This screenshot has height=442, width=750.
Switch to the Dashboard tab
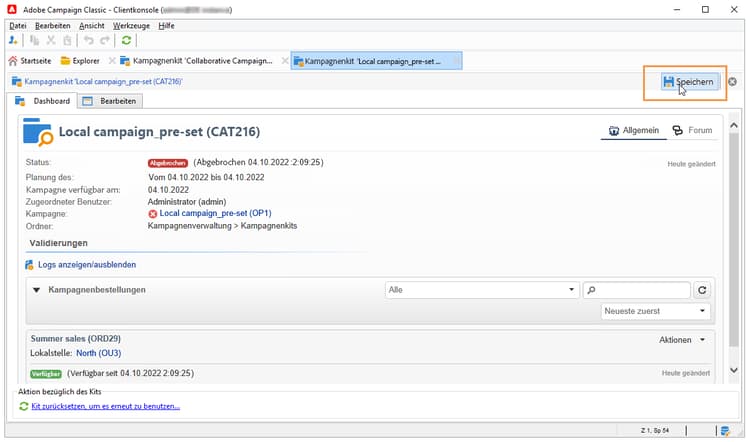coord(43,101)
